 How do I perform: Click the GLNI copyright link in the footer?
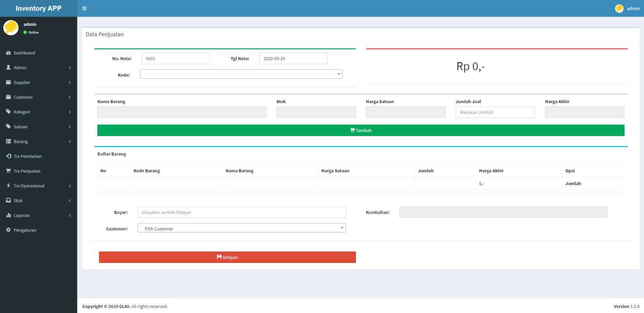124,306
